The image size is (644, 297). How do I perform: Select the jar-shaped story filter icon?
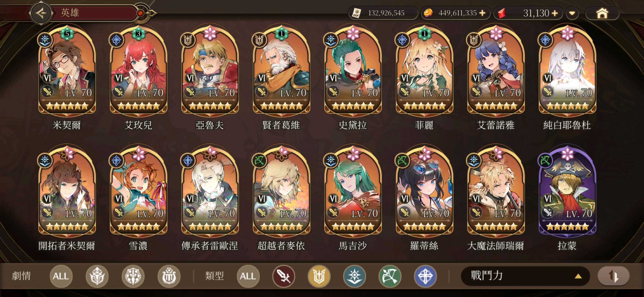169,276
